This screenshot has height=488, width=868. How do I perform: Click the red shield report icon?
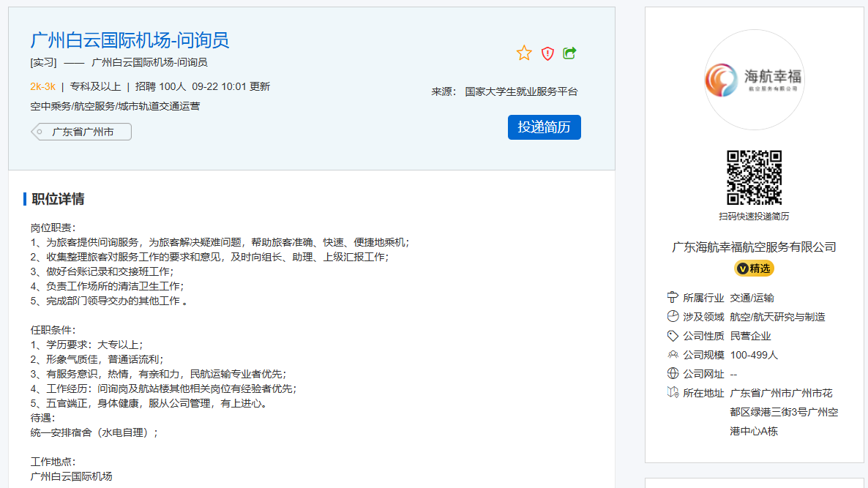[x=547, y=53]
